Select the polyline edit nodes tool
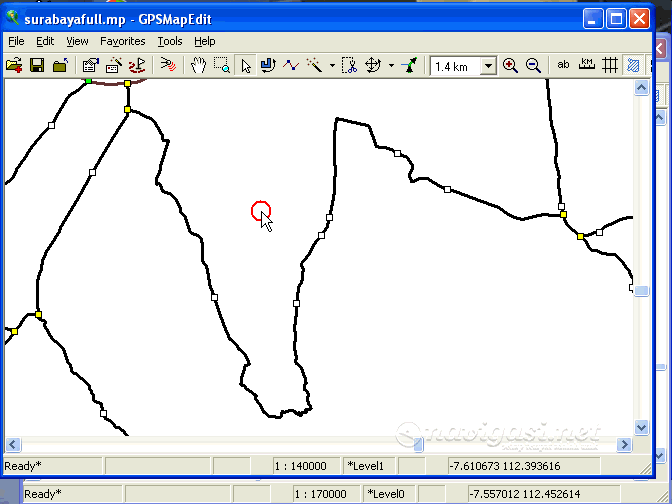The height and width of the screenshot is (504, 672). (x=291, y=65)
